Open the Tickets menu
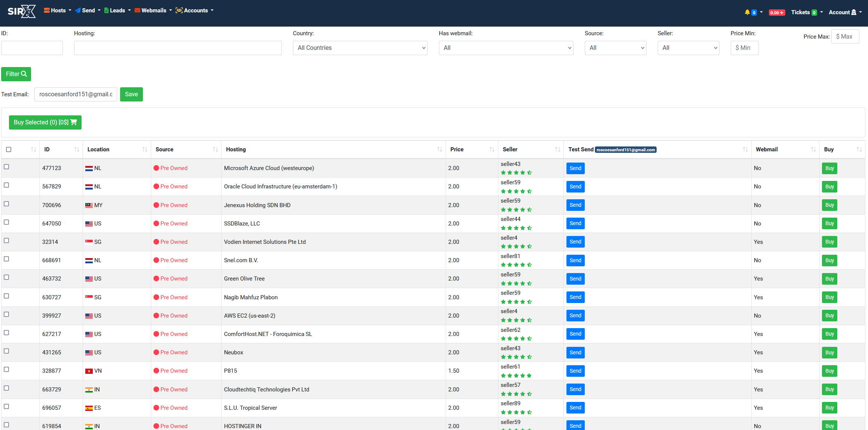Image resolution: width=868 pixels, height=430 pixels. pos(807,12)
